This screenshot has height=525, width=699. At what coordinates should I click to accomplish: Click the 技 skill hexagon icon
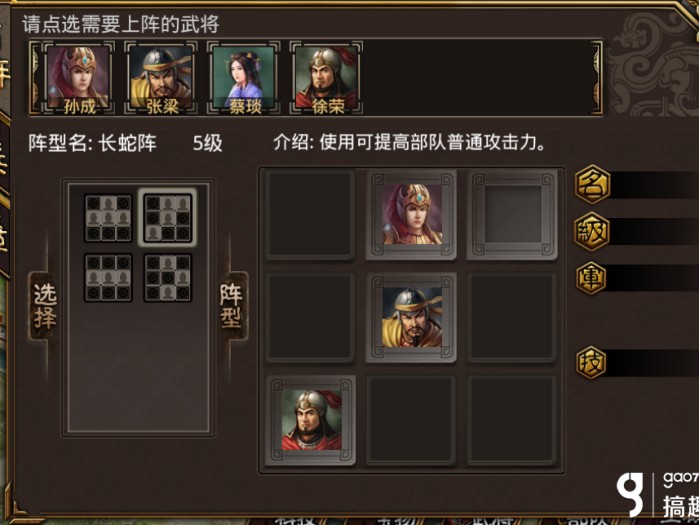click(x=591, y=362)
